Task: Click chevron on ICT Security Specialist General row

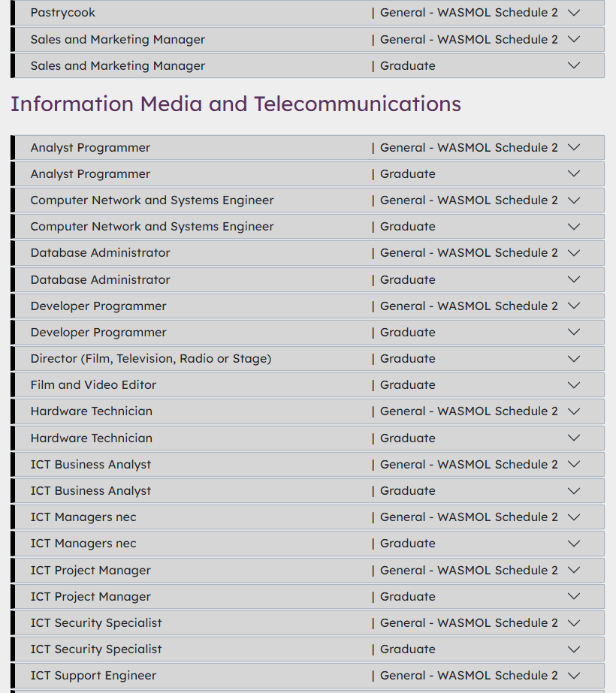Action: click(574, 622)
